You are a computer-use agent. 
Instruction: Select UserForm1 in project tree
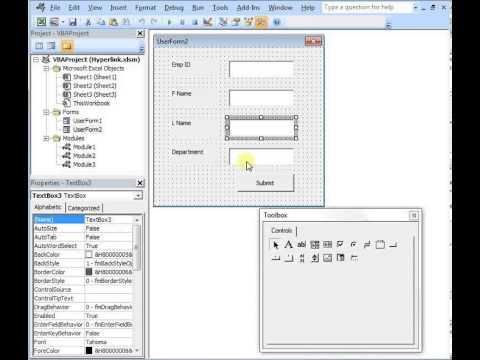[87, 121]
